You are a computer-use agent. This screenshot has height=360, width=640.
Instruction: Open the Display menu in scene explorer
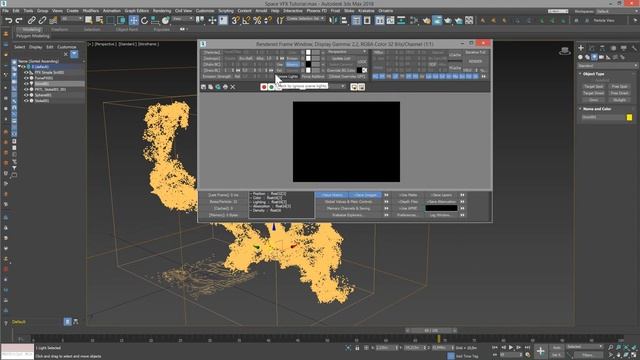click(x=35, y=47)
